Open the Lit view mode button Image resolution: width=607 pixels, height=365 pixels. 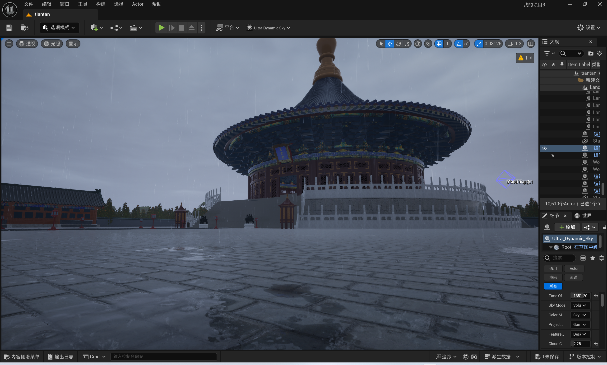[x=52, y=44]
